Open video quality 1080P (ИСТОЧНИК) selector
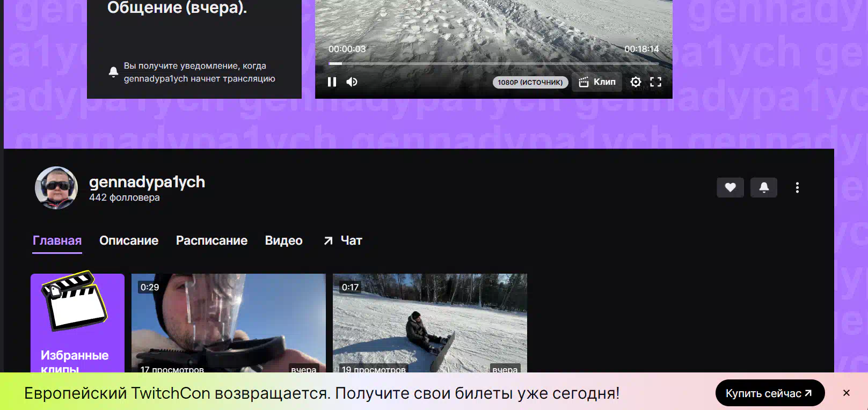Screen dimensions: 868x410 coord(530,82)
